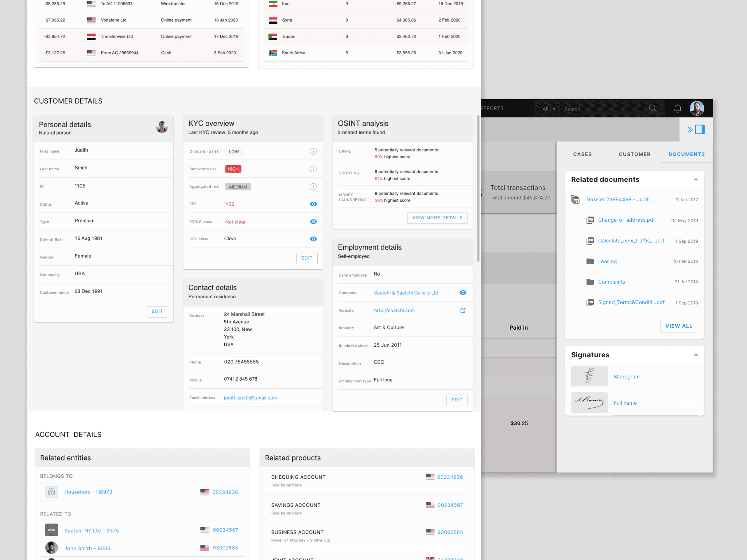Click the Dossier 23984499 document icon

tap(575, 199)
